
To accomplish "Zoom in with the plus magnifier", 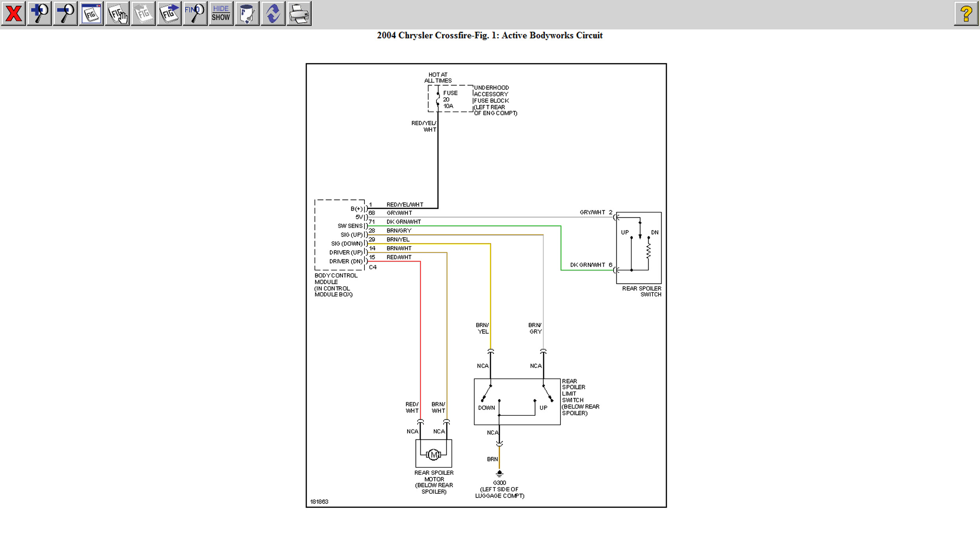I will click(39, 14).
